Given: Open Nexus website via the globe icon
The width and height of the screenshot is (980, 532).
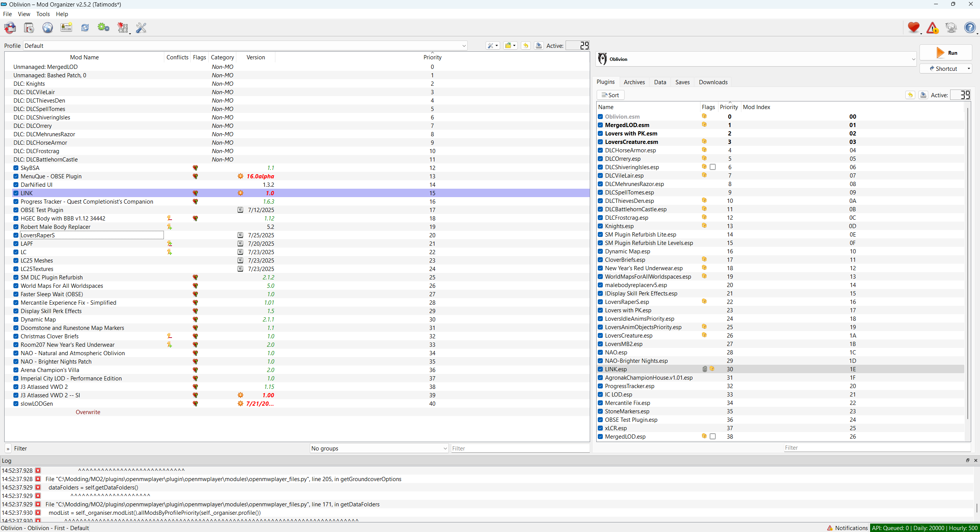Looking at the screenshot, I should 47,28.
